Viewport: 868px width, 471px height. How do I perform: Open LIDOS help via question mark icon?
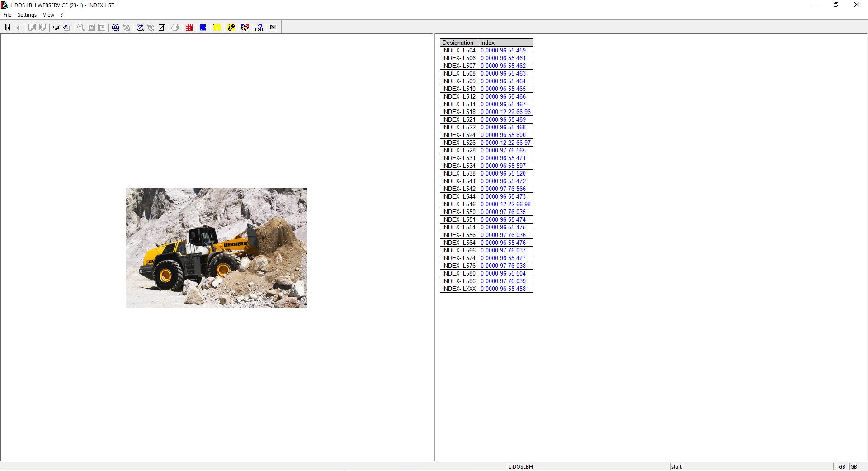pos(259,27)
